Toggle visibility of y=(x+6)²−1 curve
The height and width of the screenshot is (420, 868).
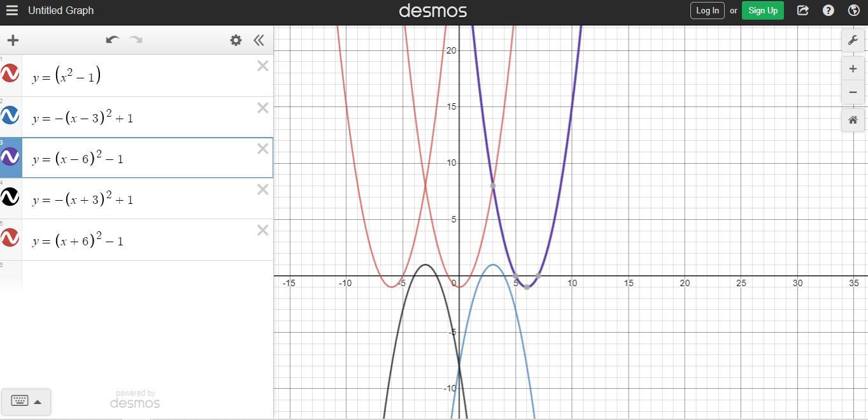tap(10, 238)
